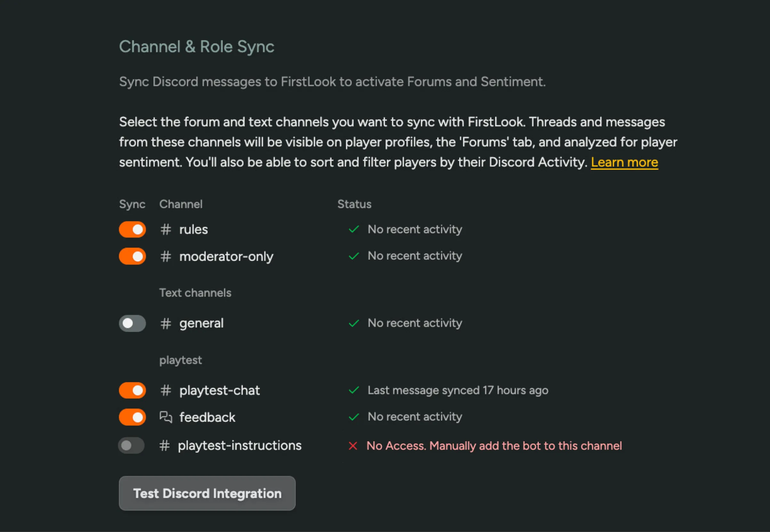Click the checkmark beside playtest-chat sync status
Image resolution: width=770 pixels, height=532 pixels.
pyautogui.click(x=353, y=390)
